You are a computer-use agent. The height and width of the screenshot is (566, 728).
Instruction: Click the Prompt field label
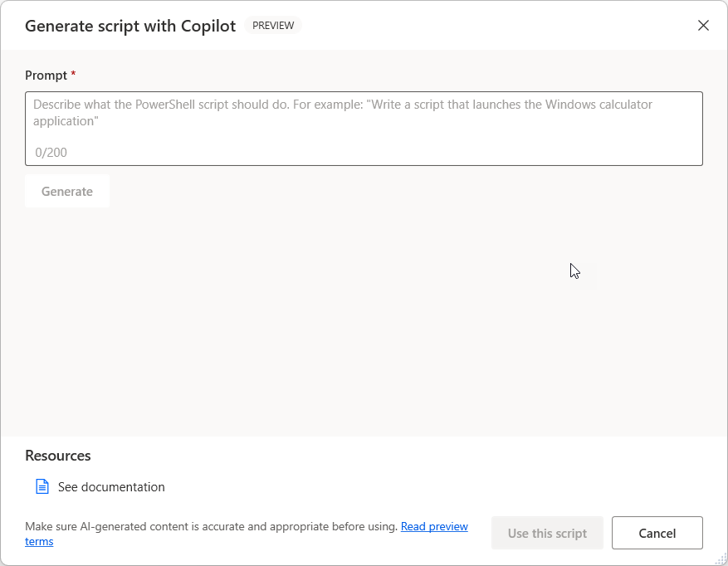click(x=46, y=76)
